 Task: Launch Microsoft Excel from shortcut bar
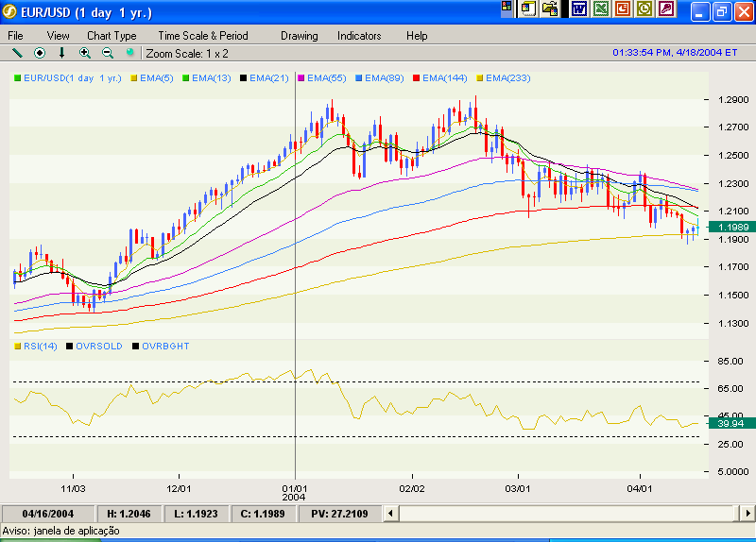601,8
